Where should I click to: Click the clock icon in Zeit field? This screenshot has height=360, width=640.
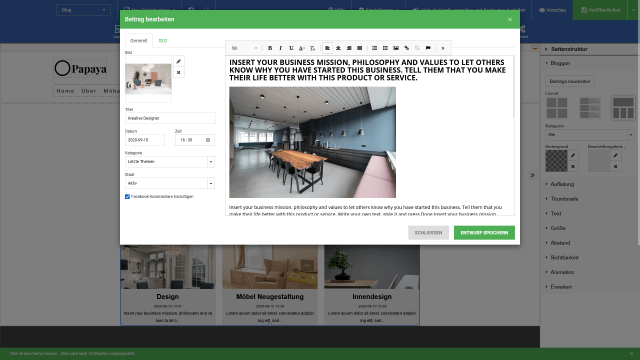pyautogui.click(x=208, y=140)
